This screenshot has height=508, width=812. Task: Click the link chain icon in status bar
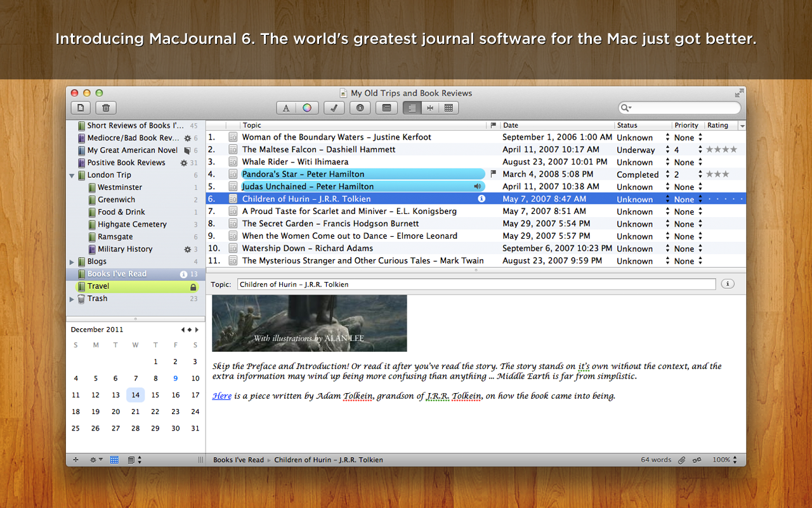pyautogui.click(x=697, y=460)
